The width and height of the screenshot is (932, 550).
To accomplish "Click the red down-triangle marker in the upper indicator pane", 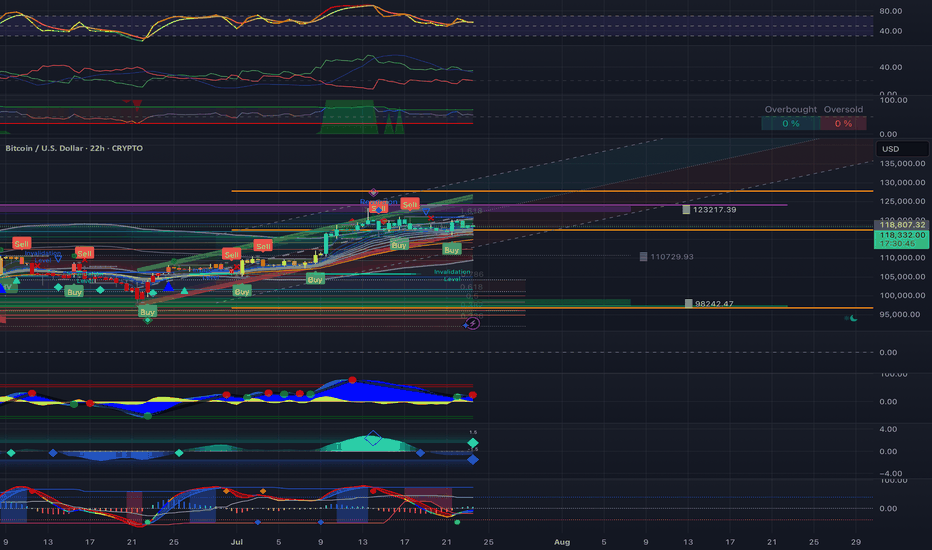I will pos(137,105).
